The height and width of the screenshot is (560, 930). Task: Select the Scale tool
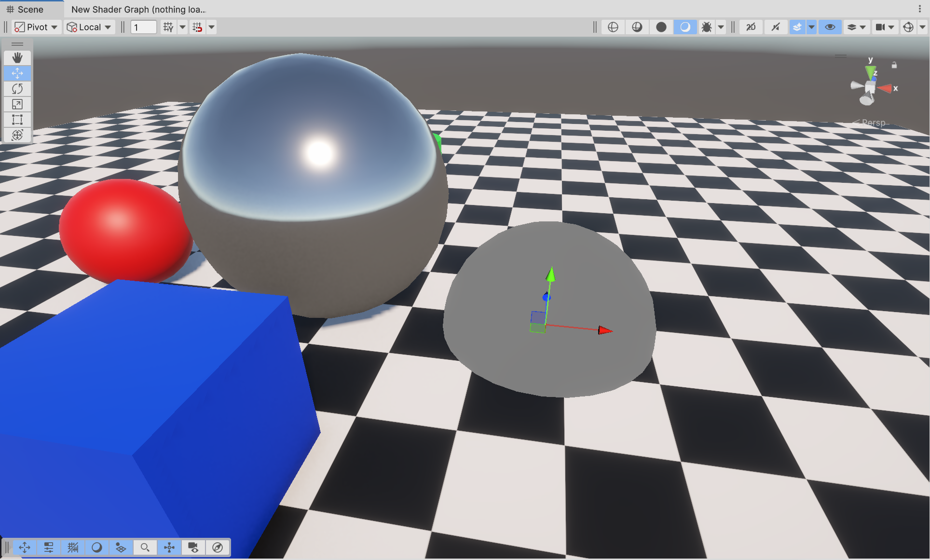[17, 104]
